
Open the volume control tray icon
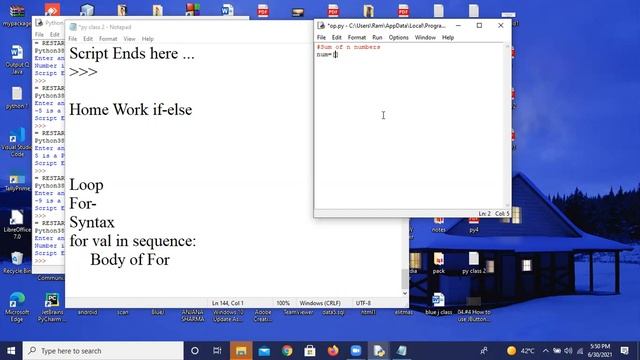pos(568,351)
